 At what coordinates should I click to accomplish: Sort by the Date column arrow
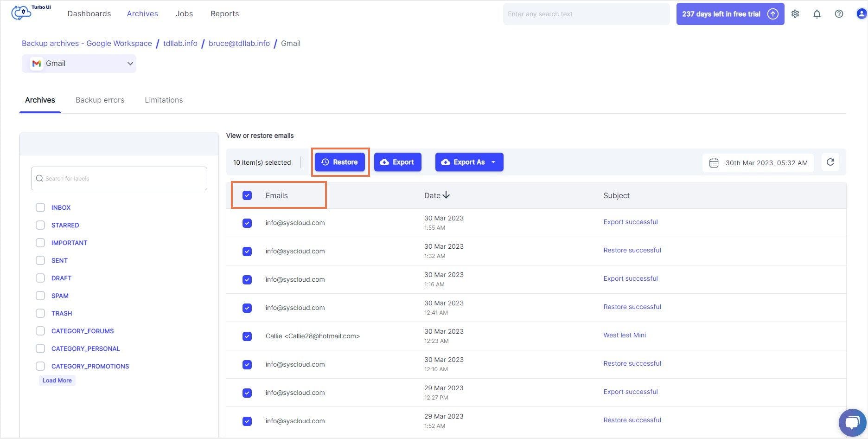tap(446, 195)
